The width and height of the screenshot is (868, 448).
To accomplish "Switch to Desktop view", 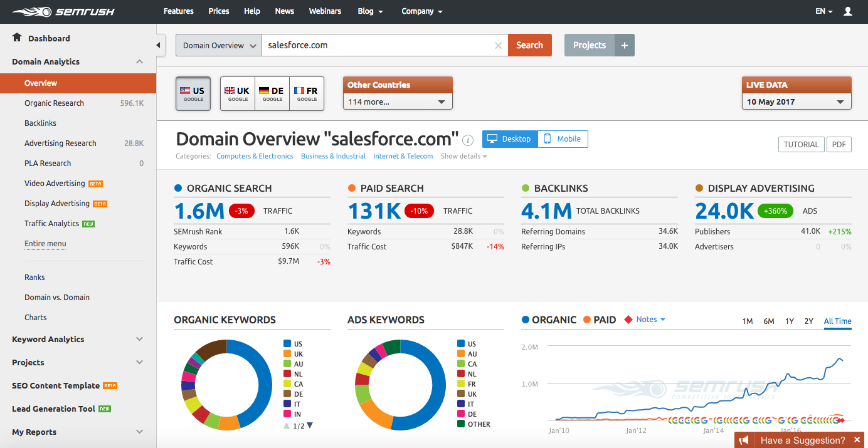I will [510, 139].
